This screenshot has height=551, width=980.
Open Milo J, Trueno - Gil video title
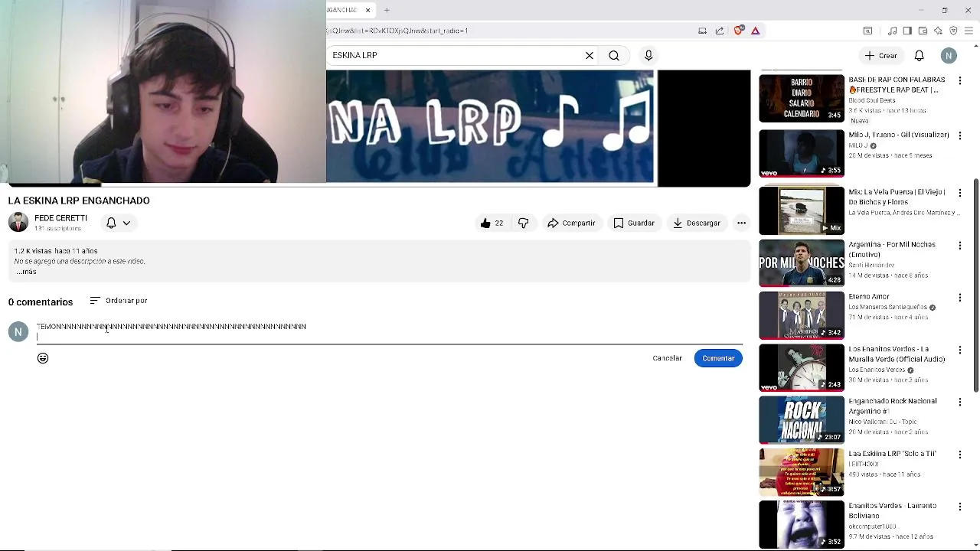899,135
